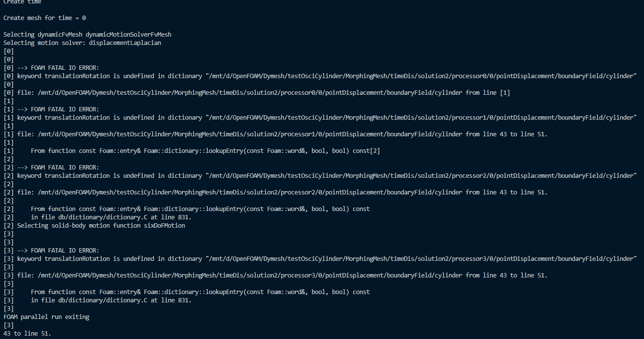This screenshot has height=339, width=644.
Task: Click the processor1 'file:' path line
Action: (282, 134)
